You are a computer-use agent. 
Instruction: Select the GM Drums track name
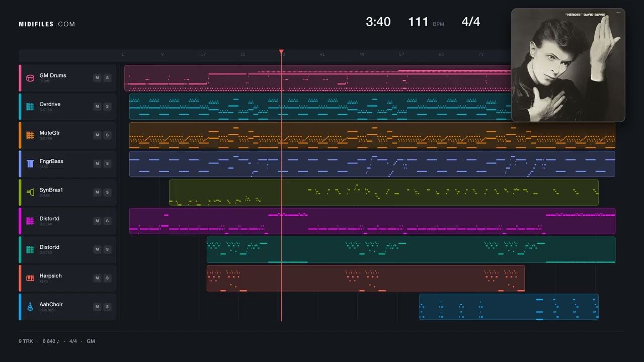53,75
